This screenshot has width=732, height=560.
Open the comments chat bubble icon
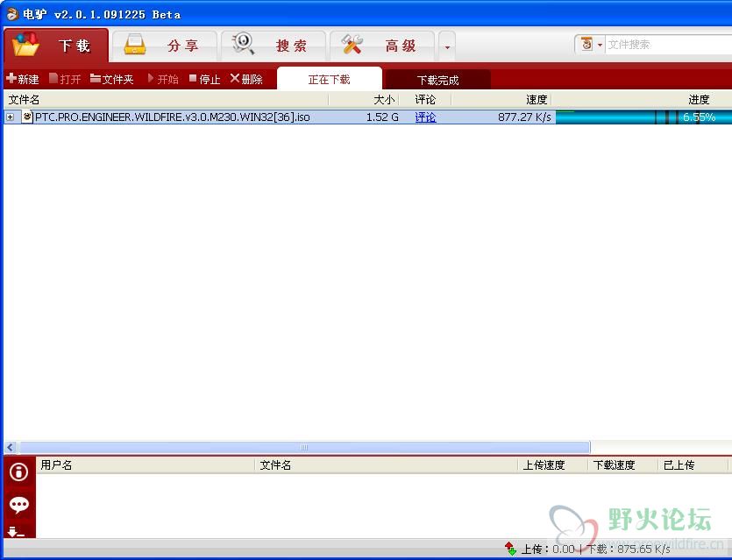click(19, 505)
